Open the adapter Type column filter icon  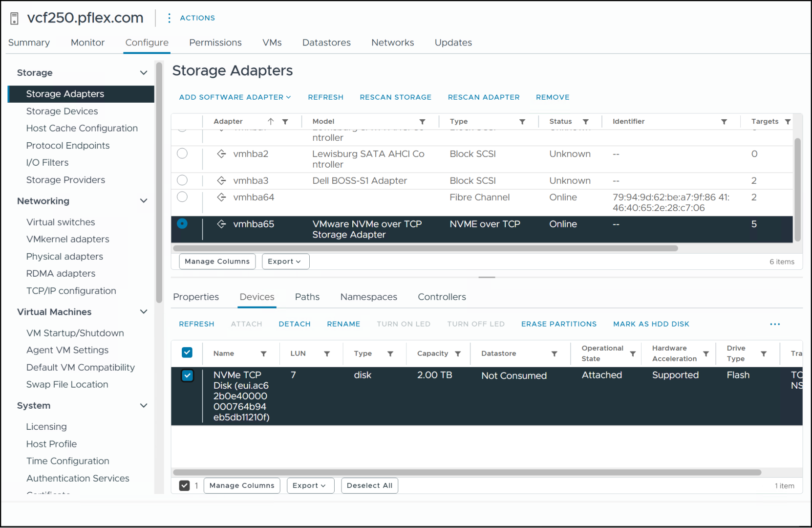tap(522, 121)
